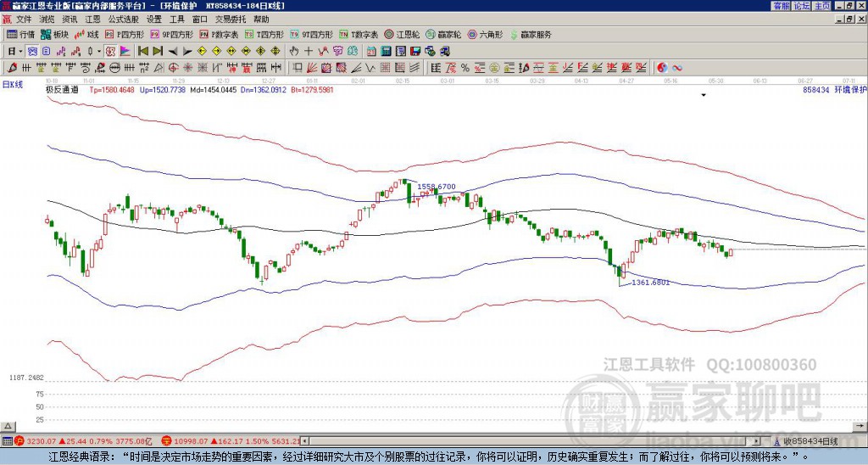The width and height of the screenshot is (868, 465).
Task: Click the zigzag V line tool icon
Action: (x=370, y=68)
